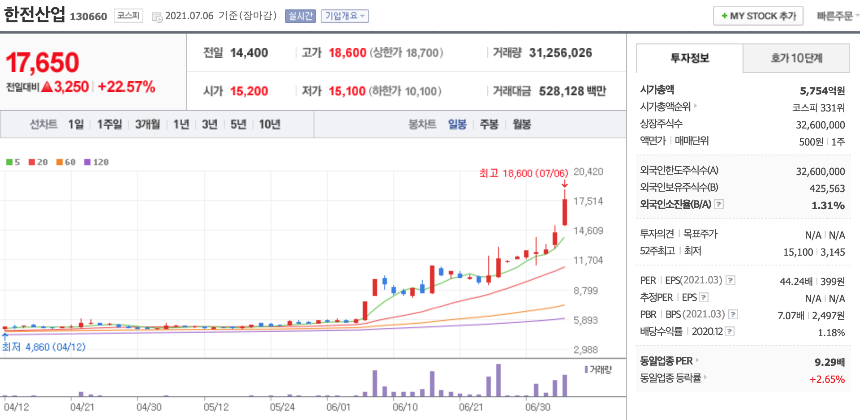
Task: Switch to the 호가10단계 tab
Action: 796,58
